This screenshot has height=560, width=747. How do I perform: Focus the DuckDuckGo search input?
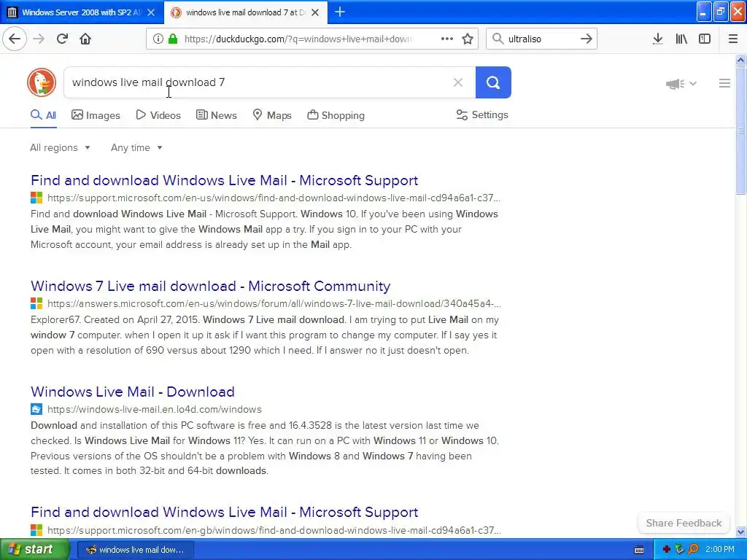coord(258,82)
